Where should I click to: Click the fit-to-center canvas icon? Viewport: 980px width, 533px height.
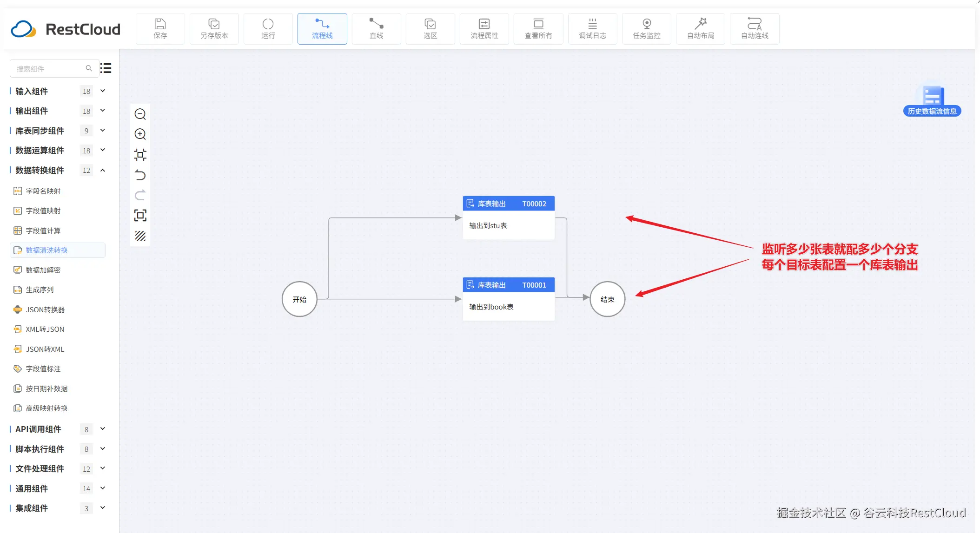(x=140, y=155)
